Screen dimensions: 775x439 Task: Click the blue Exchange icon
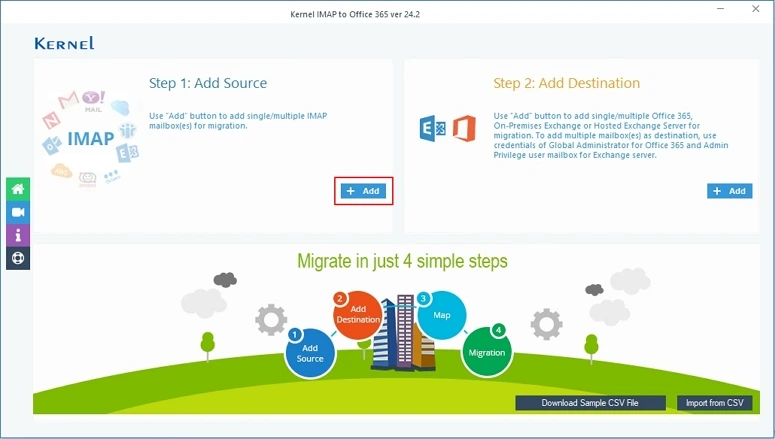coord(430,130)
